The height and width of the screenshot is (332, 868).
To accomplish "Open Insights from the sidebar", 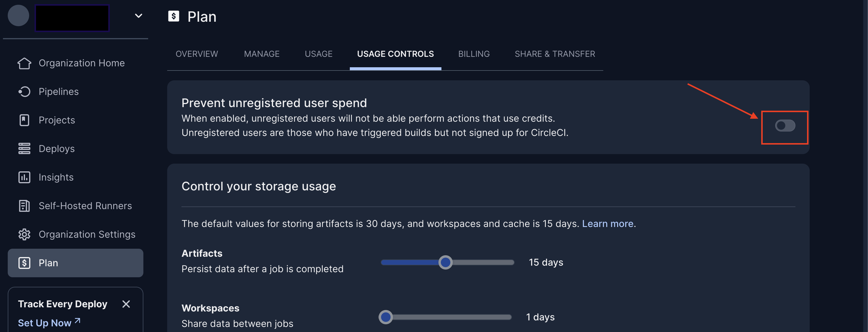I will click(x=76, y=177).
